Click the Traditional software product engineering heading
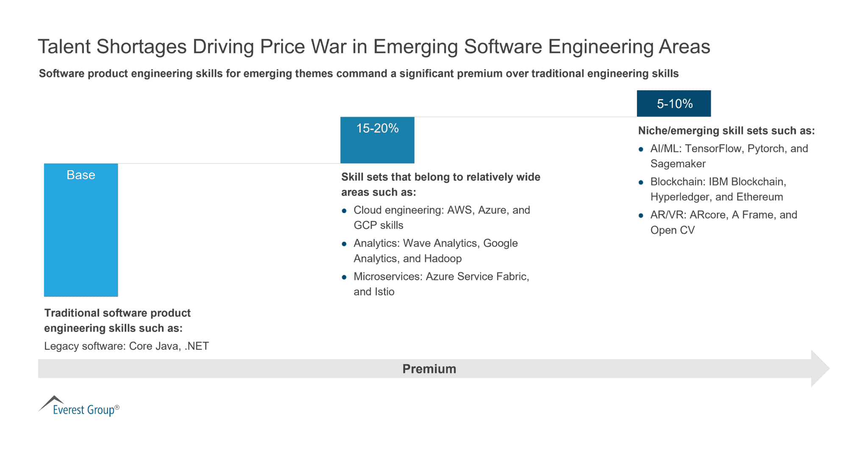 [x=117, y=320]
